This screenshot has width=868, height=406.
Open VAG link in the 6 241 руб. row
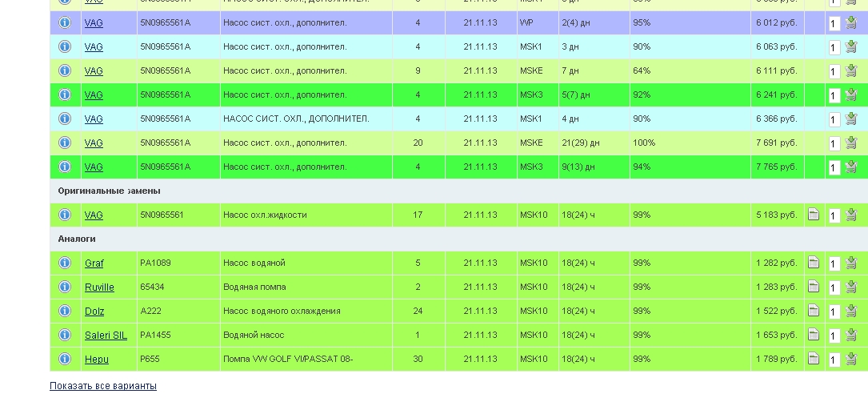pyautogui.click(x=94, y=95)
